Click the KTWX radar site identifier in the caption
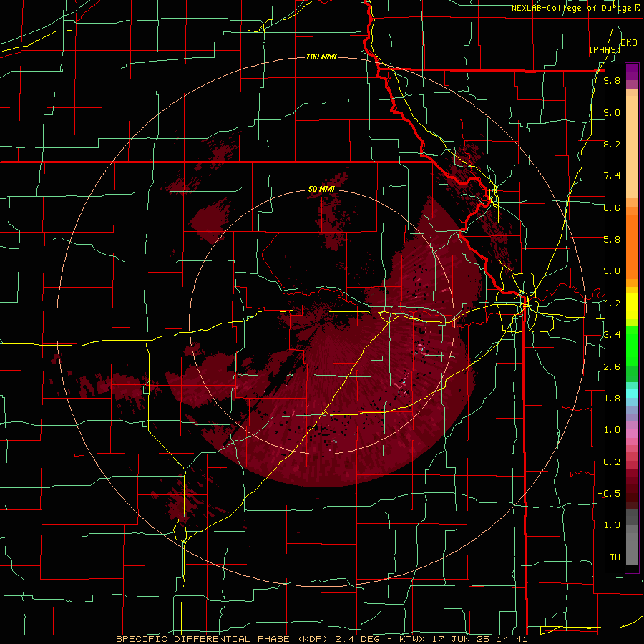Screen dimensions: 644x644 click(x=411, y=639)
